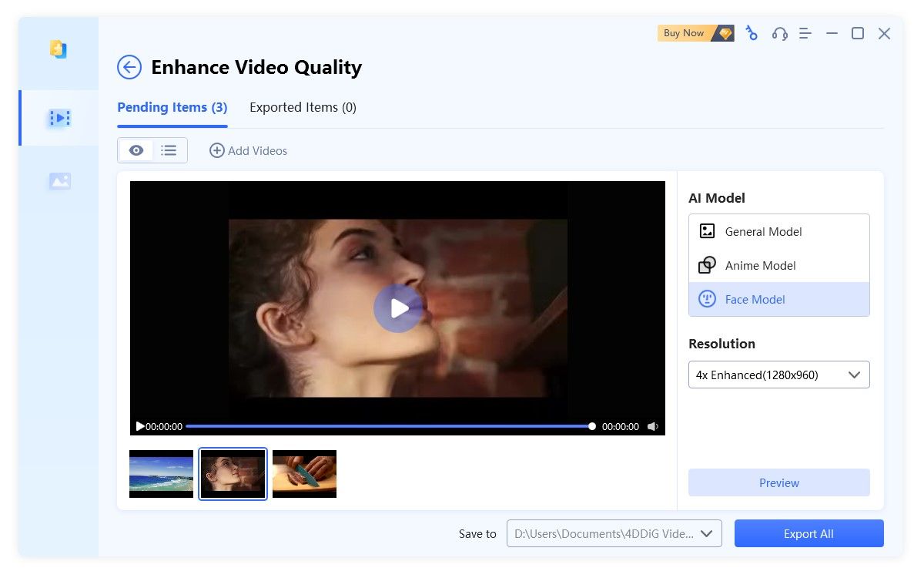Open customer support via headset icon
924x578 pixels.
click(x=780, y=33)
